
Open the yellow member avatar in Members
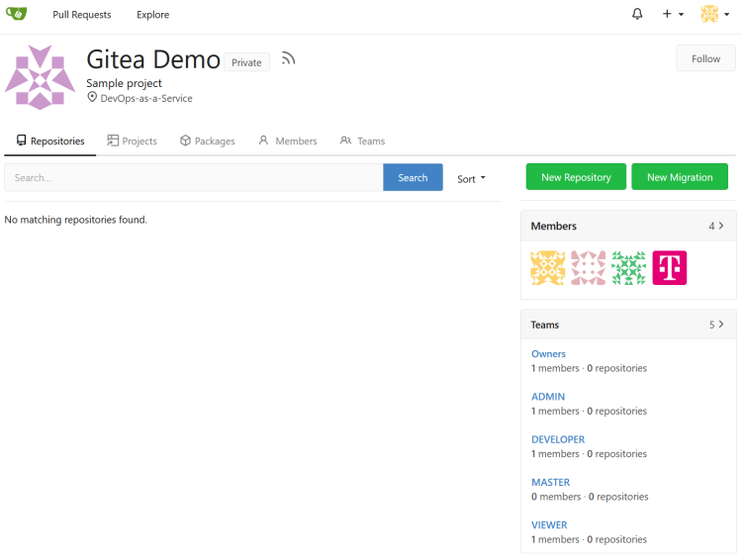click(547, 267)
